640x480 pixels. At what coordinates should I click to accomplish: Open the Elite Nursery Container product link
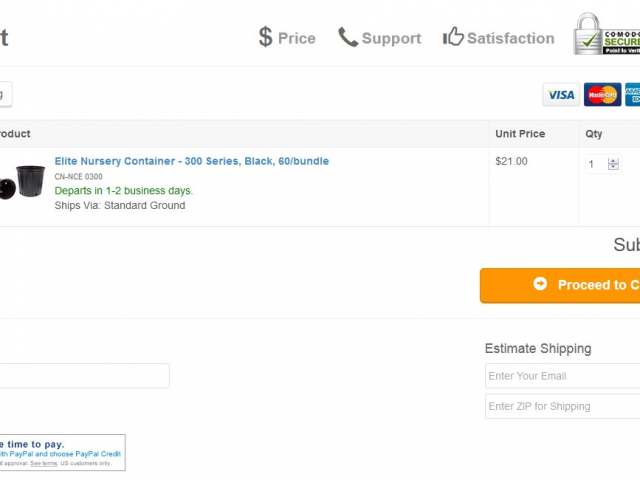coord(192,161)
